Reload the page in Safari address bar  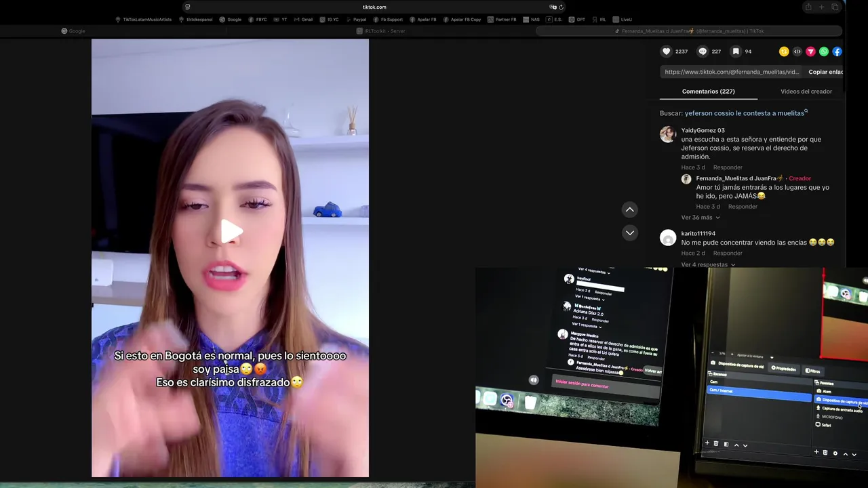561,7
